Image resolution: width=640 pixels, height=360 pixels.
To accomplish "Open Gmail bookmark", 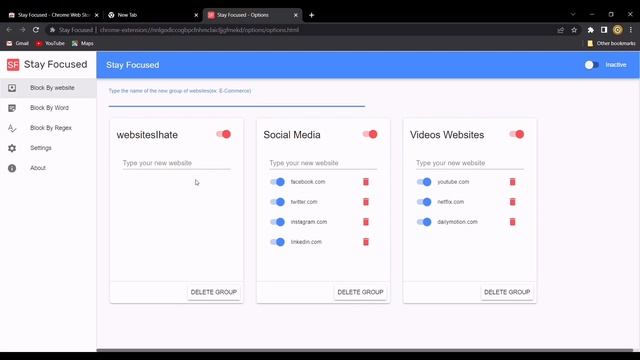I will point(18,43).
